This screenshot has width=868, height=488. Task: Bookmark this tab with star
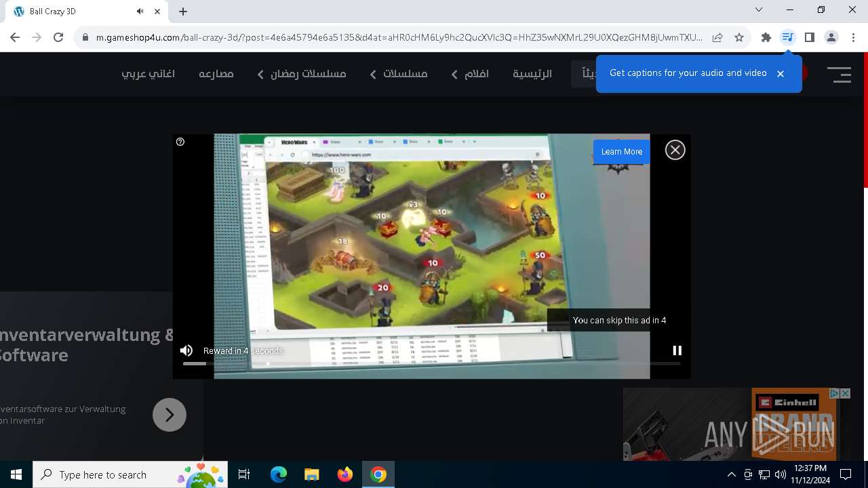(739, 38)
